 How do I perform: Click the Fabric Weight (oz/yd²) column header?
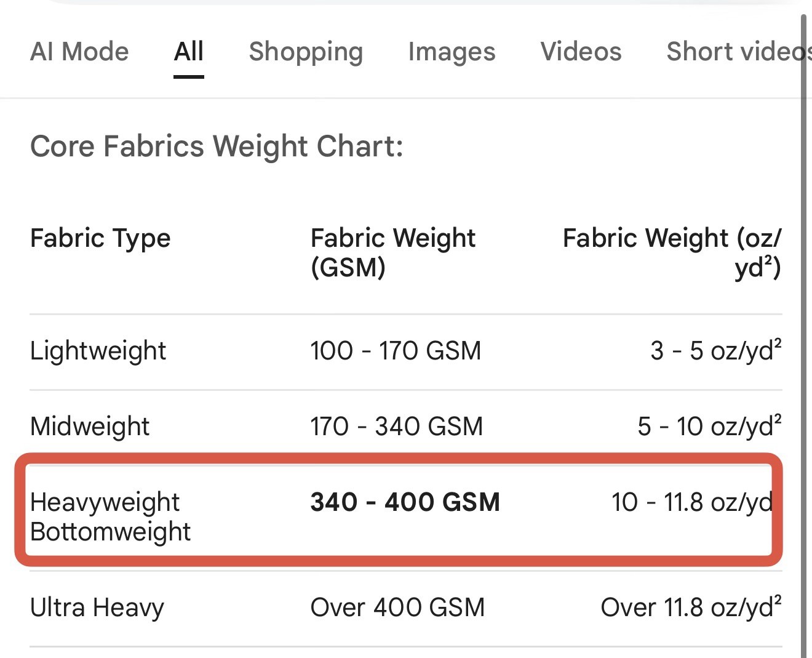(x=672, y=252)
